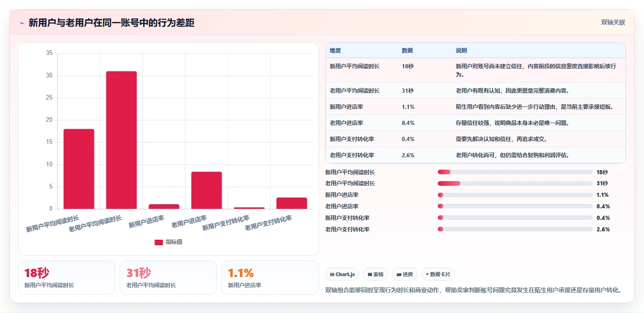
Task: Click the y-axis value 35
Action: coord(49,53)
